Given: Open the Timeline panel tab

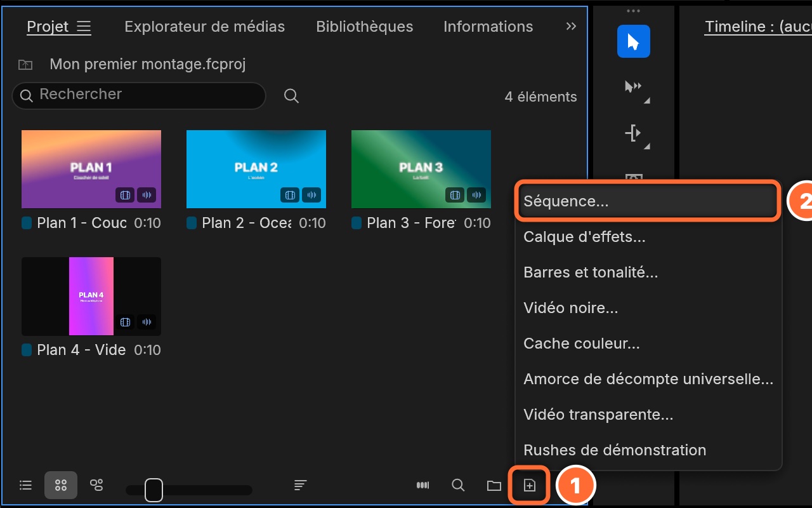Looking at the screenshot, I should [x=758, y=27].
